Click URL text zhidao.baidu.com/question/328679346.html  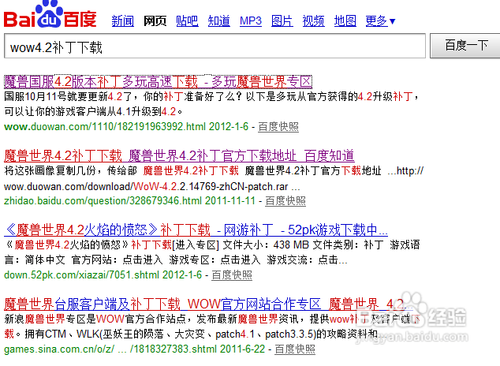103,201
